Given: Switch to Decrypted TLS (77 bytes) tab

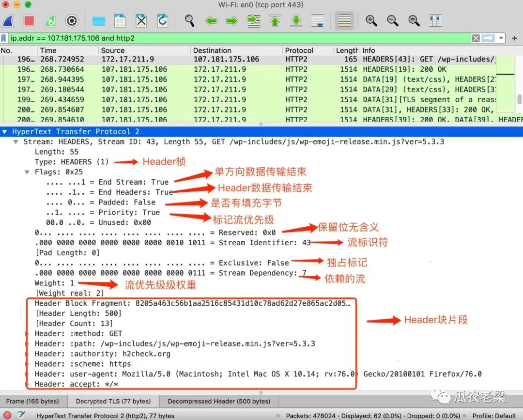Looking at the screenshot, I should click(113, 401).
